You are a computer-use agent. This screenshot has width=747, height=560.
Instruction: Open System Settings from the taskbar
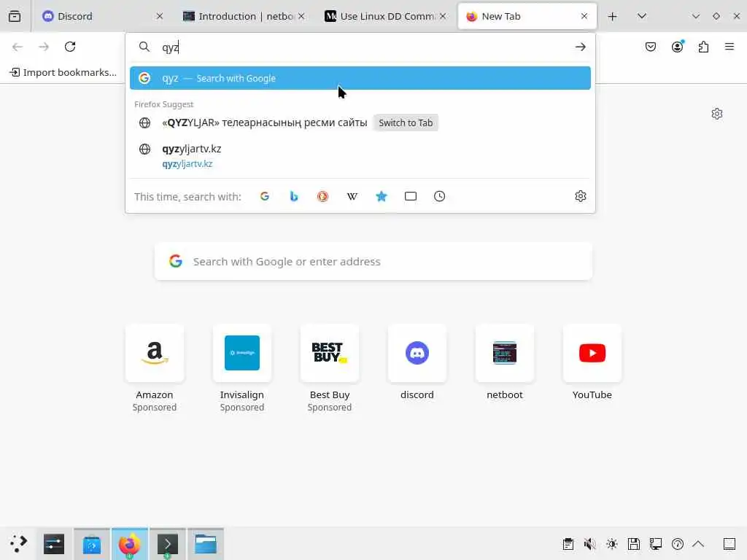[x=54, y=544]
